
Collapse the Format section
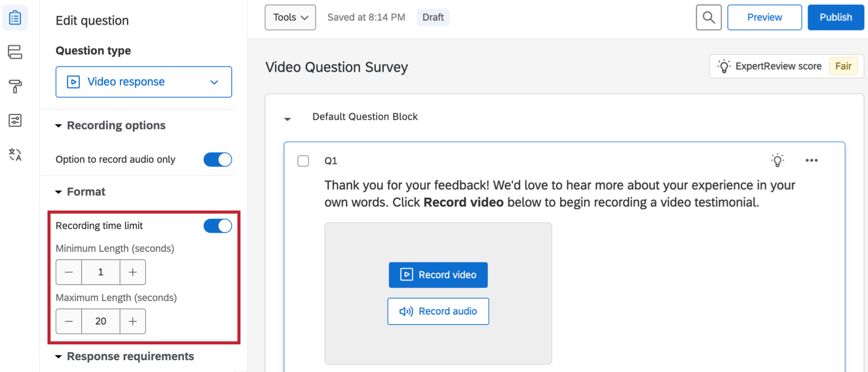tap(59, 192)
